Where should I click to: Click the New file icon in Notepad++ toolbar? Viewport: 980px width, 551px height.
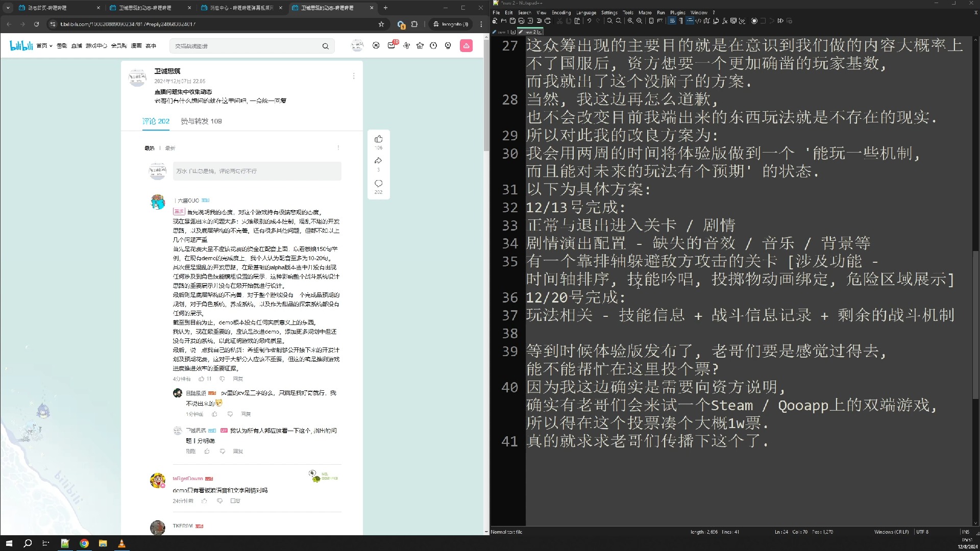(495, 21)
